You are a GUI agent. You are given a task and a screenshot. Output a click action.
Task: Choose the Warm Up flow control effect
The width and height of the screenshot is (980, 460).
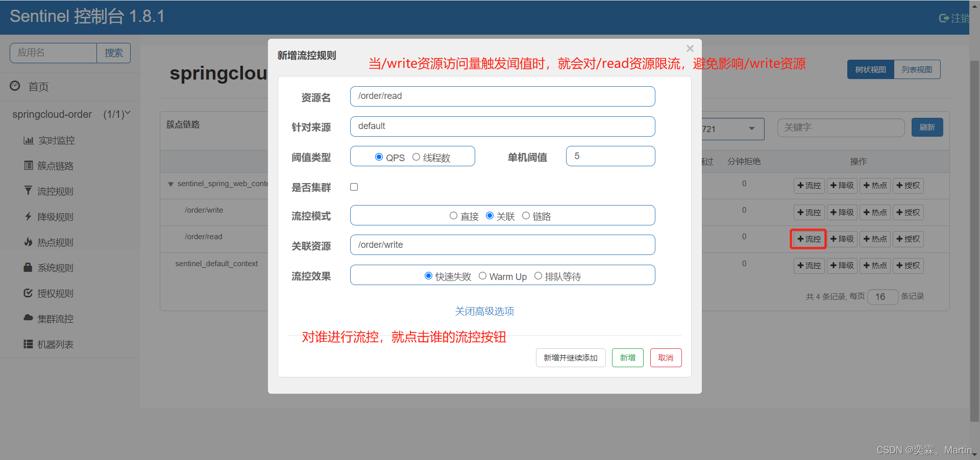click(x=482, y=276)
